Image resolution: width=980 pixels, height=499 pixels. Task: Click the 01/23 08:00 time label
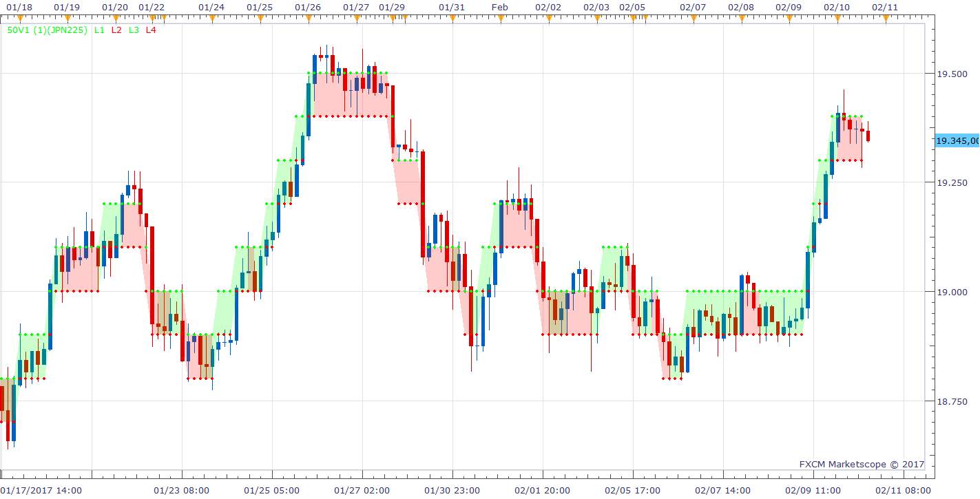pyautogui.click(x=182, y=490)
